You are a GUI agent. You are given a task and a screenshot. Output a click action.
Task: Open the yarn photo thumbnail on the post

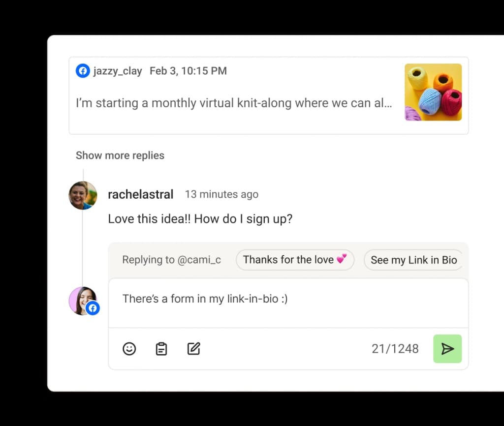pyautogui.click(x=433, y=92)
